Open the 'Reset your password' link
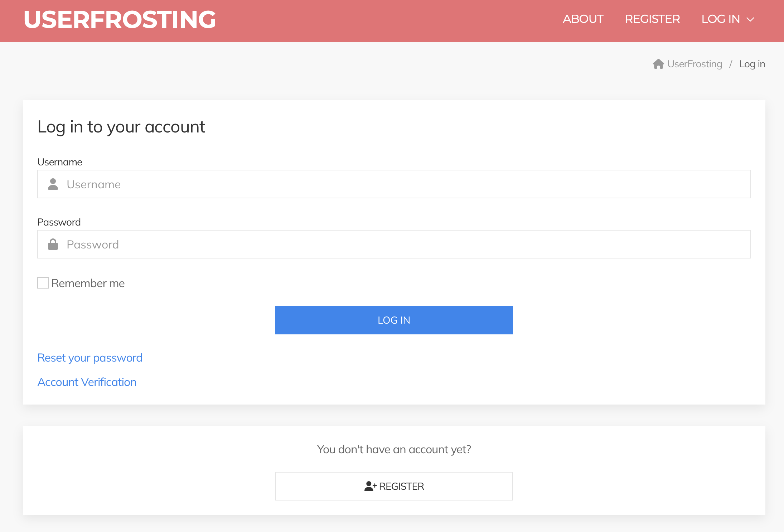784x532 pixels. 90,358
